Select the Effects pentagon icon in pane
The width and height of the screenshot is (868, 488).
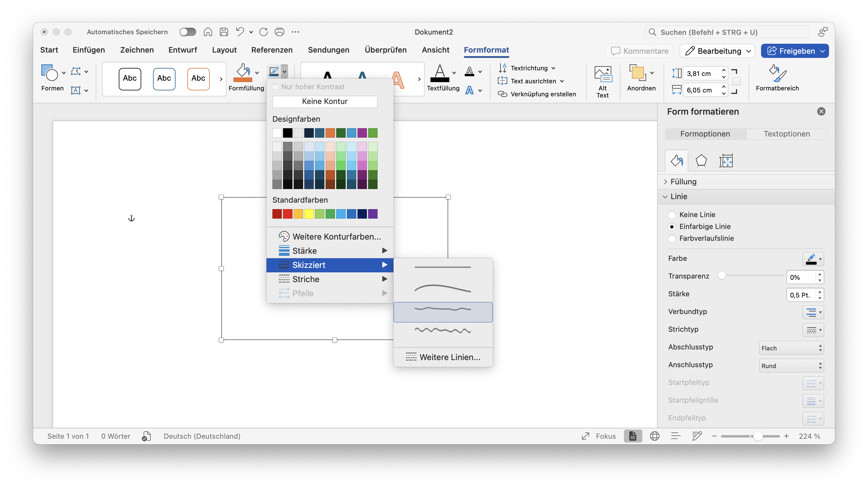[701, 161]
